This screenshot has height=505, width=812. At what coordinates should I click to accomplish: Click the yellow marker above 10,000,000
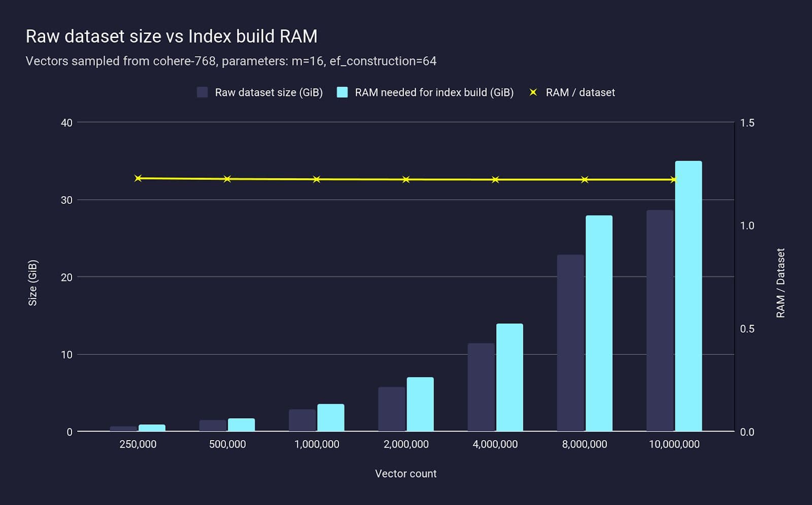pos(673,179)
